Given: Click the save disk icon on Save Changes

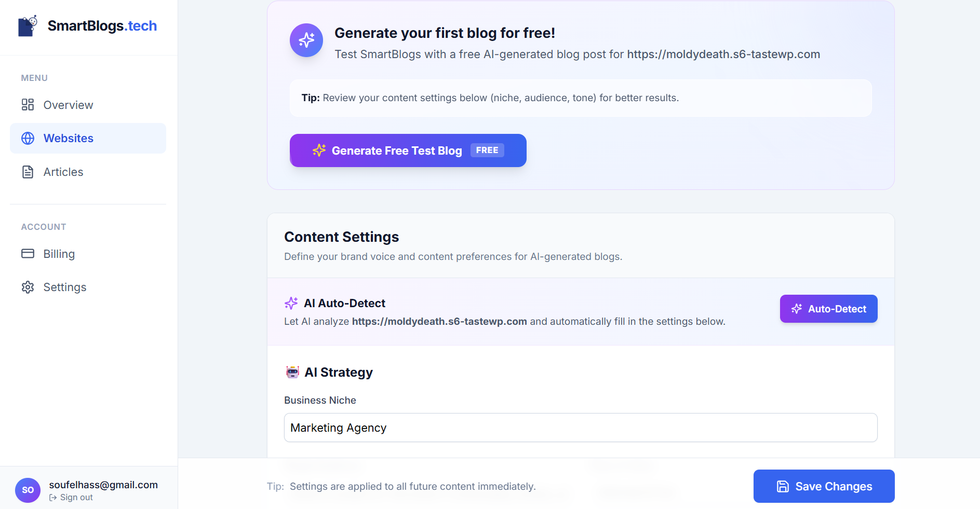Looking at the screenshot, I should [782, 486].
